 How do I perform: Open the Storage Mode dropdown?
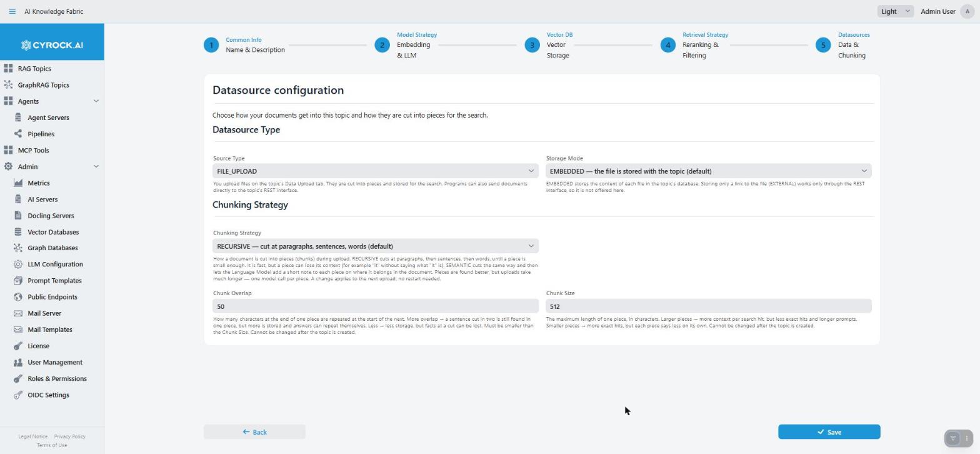(x=709, y=171)
